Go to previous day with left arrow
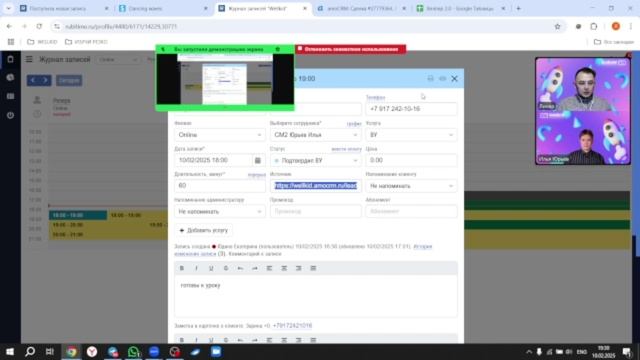Image resolution: width=640 pixels, height=360 pixels. pos(33,80)
